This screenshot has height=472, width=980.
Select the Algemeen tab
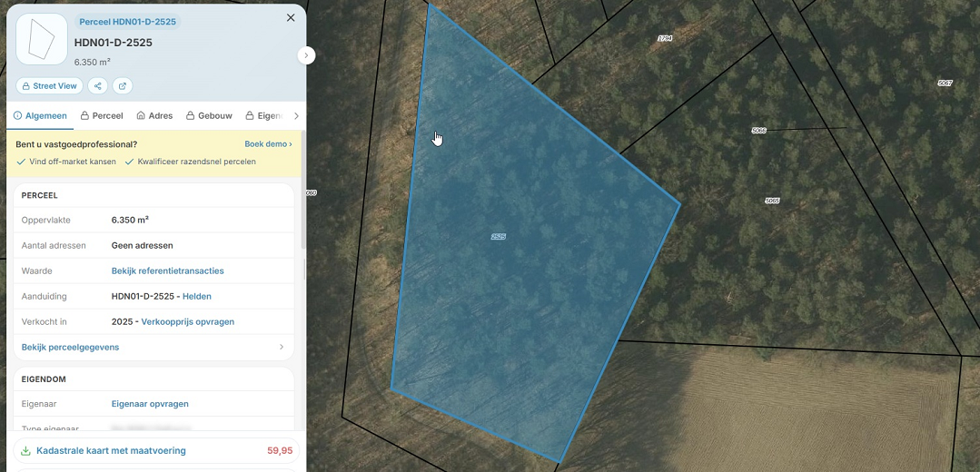point(40,116)
